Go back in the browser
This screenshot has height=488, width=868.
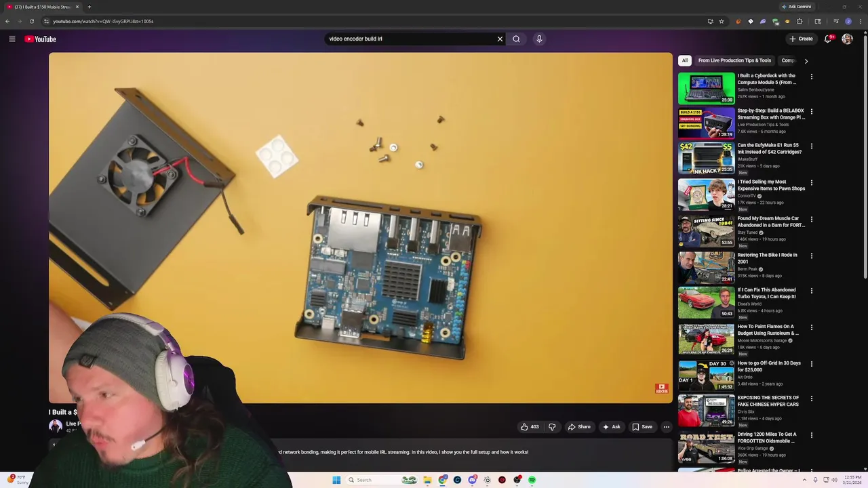[x=7, y=21]
